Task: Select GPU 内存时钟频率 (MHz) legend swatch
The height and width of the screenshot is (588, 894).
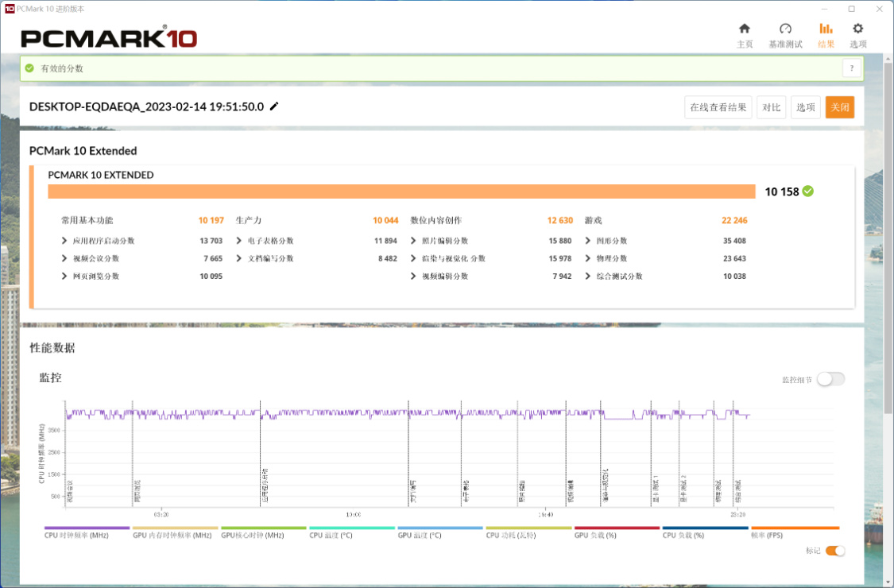Action: 175,528
